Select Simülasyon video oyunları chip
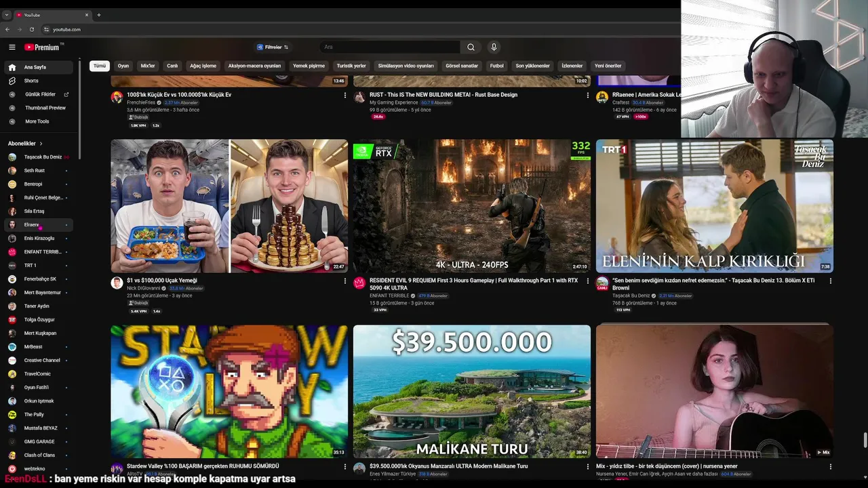The image size is (868, 488). pyautogui.click(x=406, y=66)
